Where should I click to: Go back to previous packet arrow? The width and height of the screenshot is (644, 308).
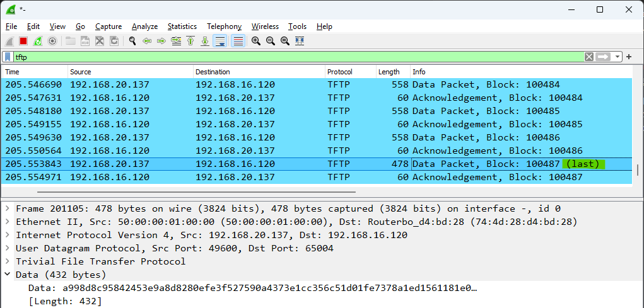pos(147,41)
